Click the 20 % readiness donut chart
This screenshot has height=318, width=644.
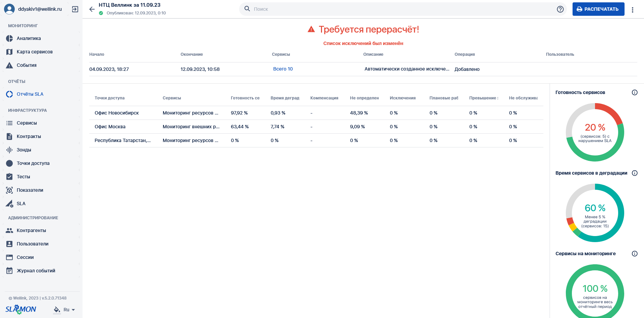pos(595,132)
